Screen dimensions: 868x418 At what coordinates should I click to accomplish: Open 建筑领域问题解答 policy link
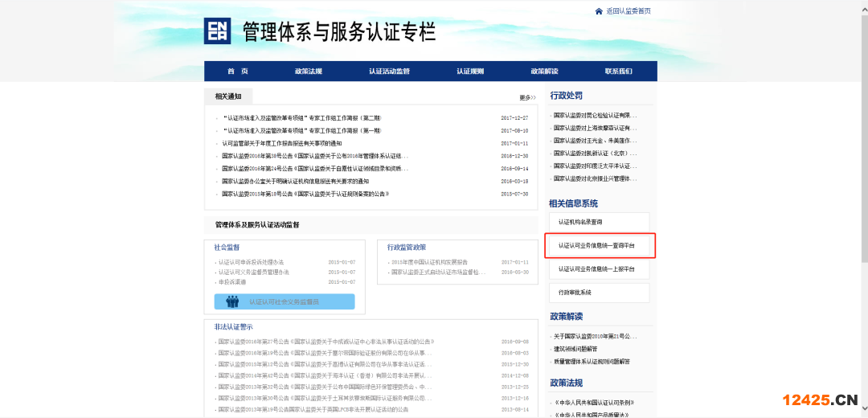575,349
